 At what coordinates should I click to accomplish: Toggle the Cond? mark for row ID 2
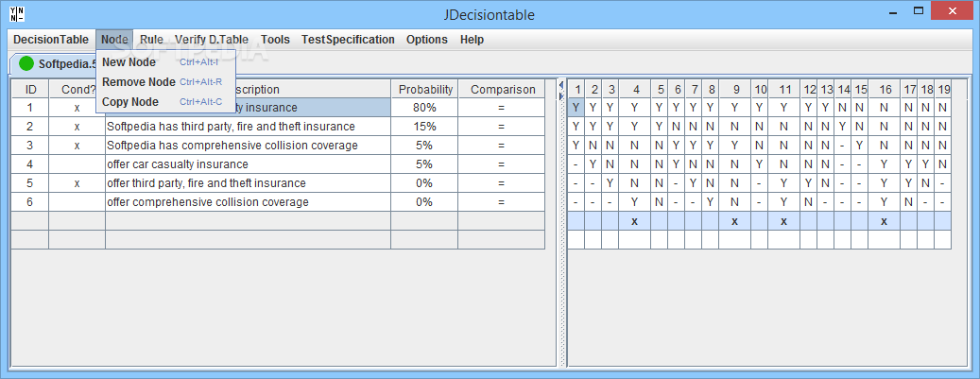coord(77,127)
